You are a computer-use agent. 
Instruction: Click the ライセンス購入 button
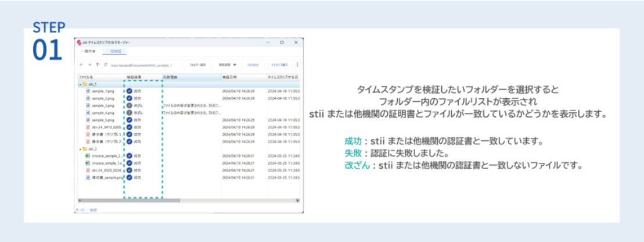(280, 65)
